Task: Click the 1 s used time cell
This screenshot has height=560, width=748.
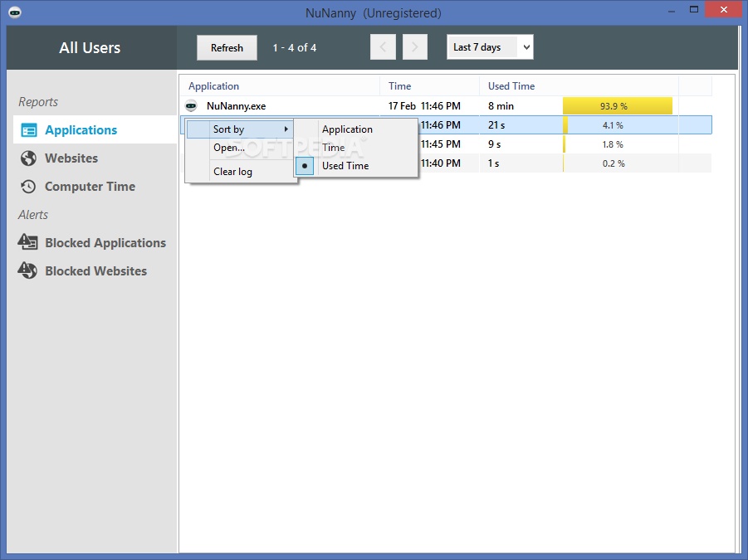Action: point(493,163)
